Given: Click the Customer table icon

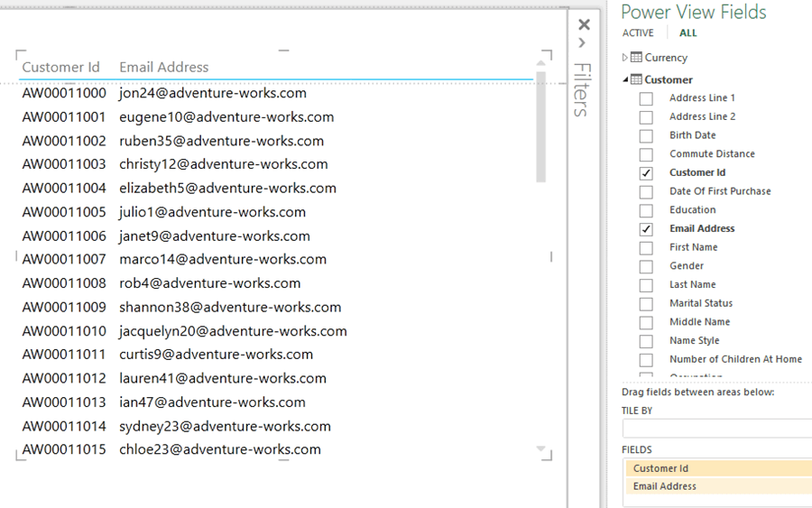Looking at the screenshot, I should coord(636,79).
